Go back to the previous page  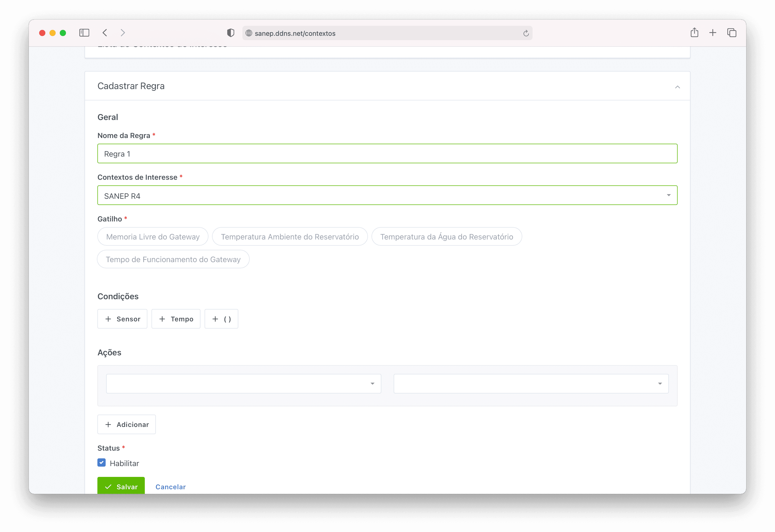(x=105, y=33)
